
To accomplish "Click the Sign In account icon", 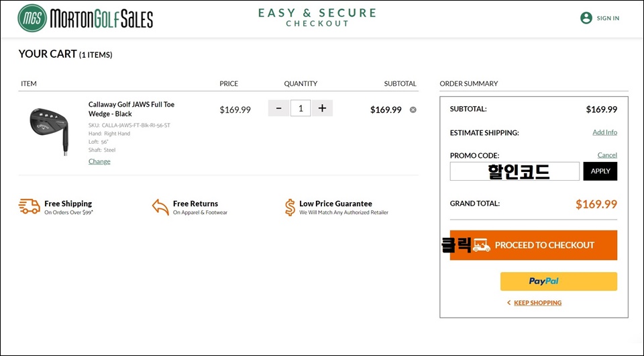I will coord(586,18).
